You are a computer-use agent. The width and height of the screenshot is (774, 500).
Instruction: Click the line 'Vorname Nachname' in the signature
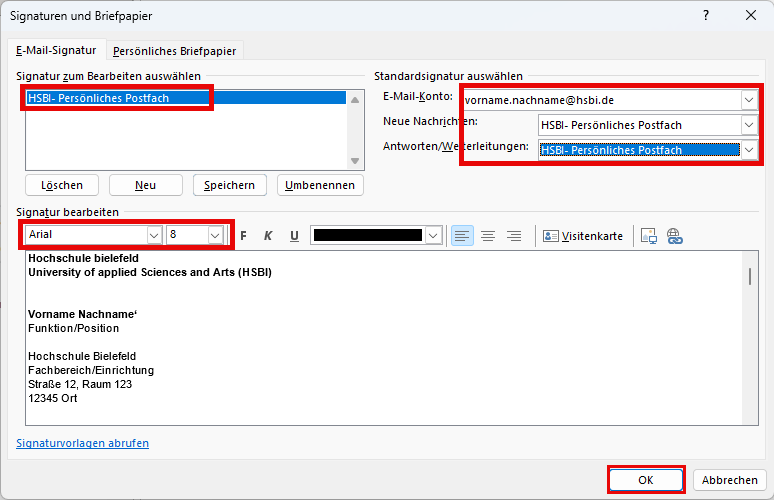tap(82, 314)
